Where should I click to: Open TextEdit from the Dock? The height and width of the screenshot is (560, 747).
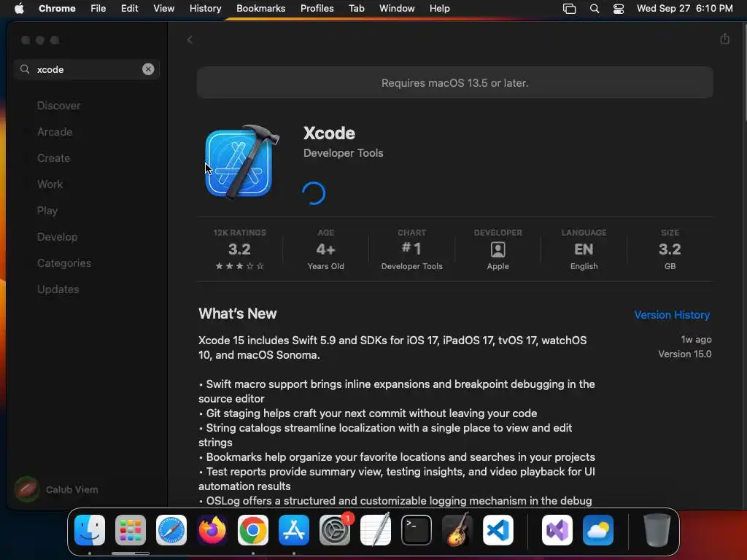[x=376, y=530]
